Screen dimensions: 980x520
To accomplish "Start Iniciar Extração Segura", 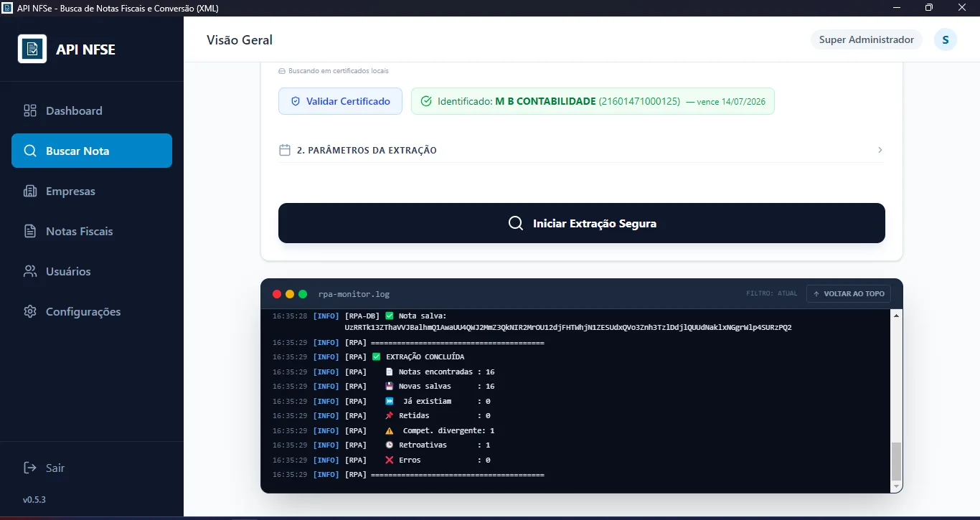I will (x=582, y=223).
